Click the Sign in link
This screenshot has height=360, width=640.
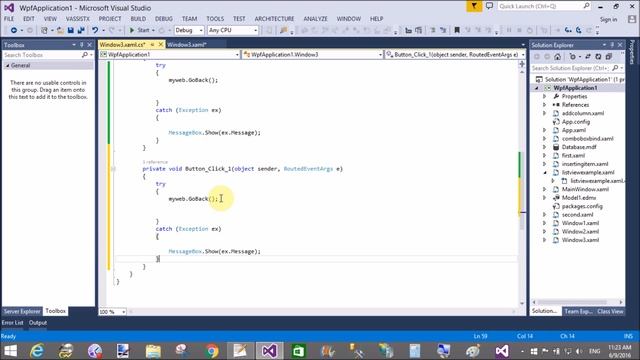click(608, 19)
